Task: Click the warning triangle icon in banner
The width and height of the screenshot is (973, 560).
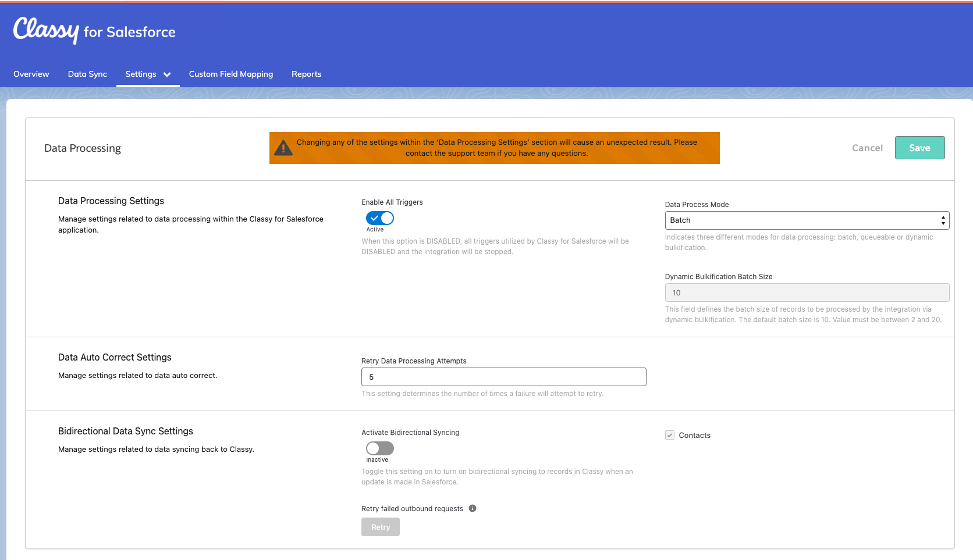Action: (x=283, y=148)
